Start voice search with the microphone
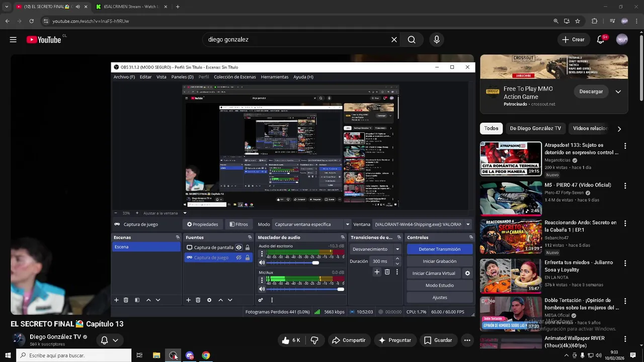 click(436, 40)
